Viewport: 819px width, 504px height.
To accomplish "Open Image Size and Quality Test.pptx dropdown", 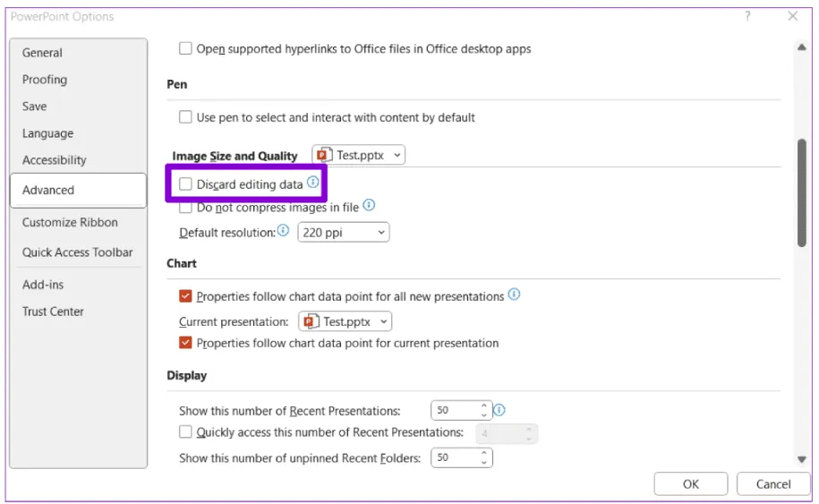I will (358, 155).
